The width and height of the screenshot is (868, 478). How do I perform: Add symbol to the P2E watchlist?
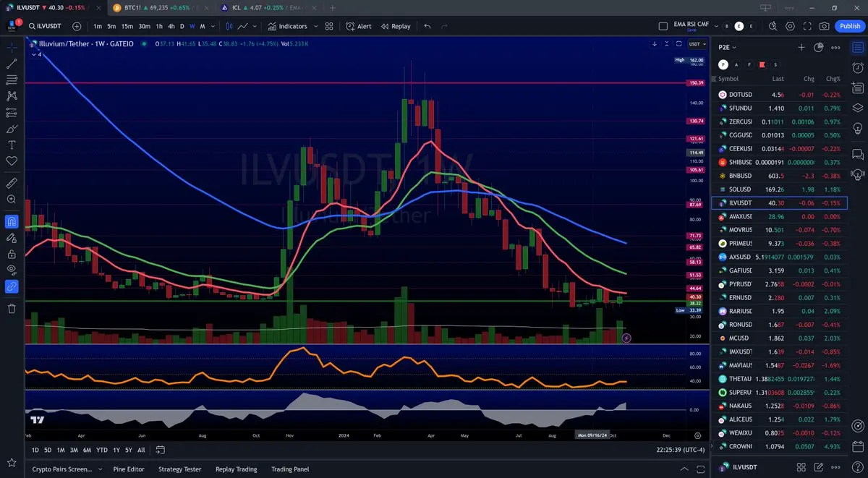(x=801, y=47)
